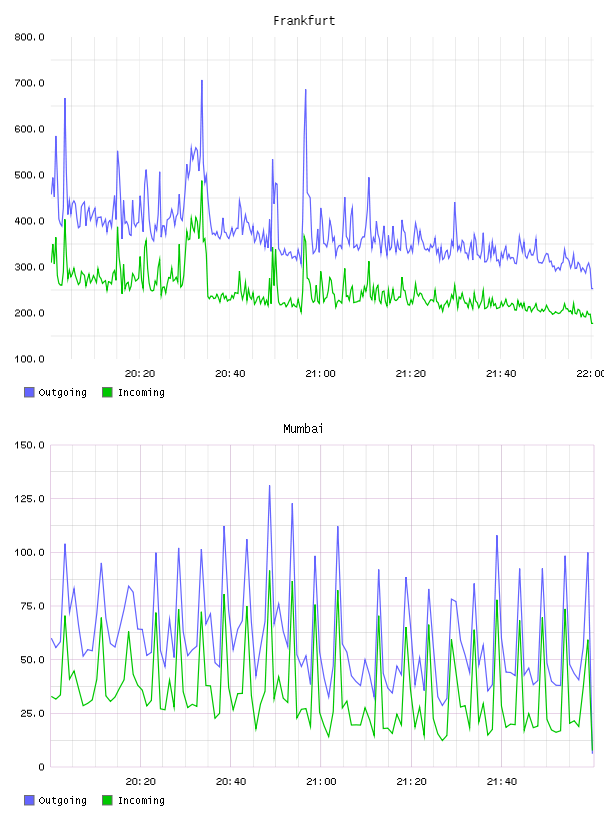608x816 pixels.
Task: Click the 20:40 time label under the Frankfurt chart
Action: [x=230, y=374]
